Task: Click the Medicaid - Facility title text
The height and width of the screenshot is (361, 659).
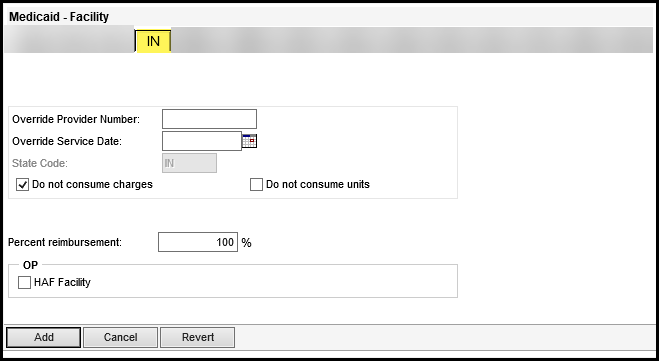Action: (x=59, y=17)
